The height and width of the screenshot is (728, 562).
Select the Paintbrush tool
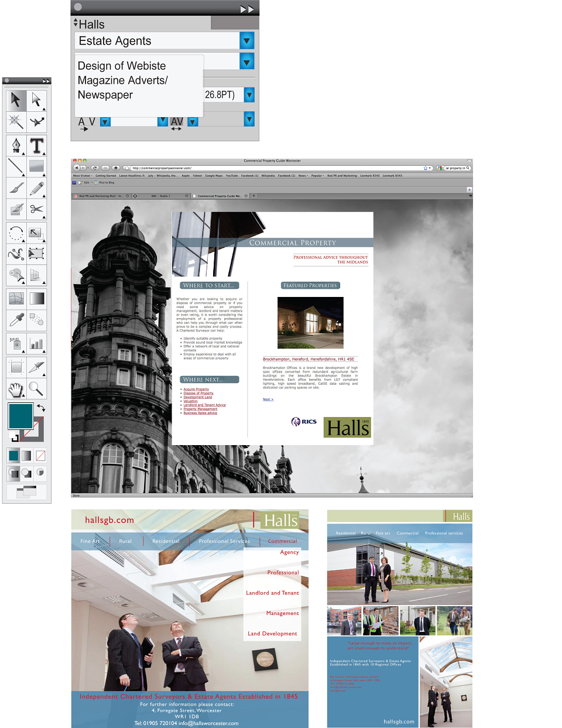(x=16, y=189)
